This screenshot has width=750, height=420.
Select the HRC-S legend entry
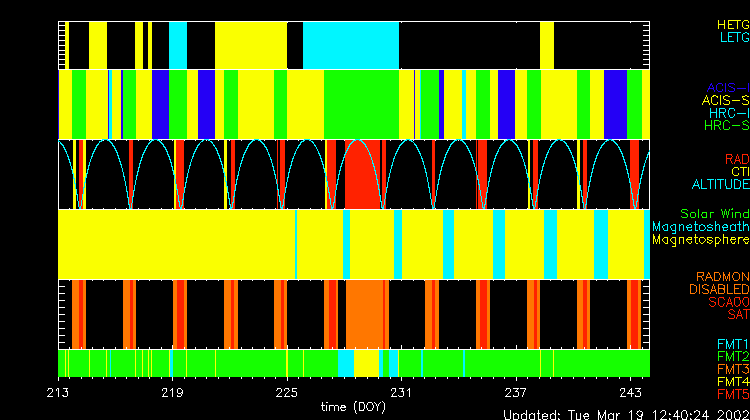(x=725, y=126)
